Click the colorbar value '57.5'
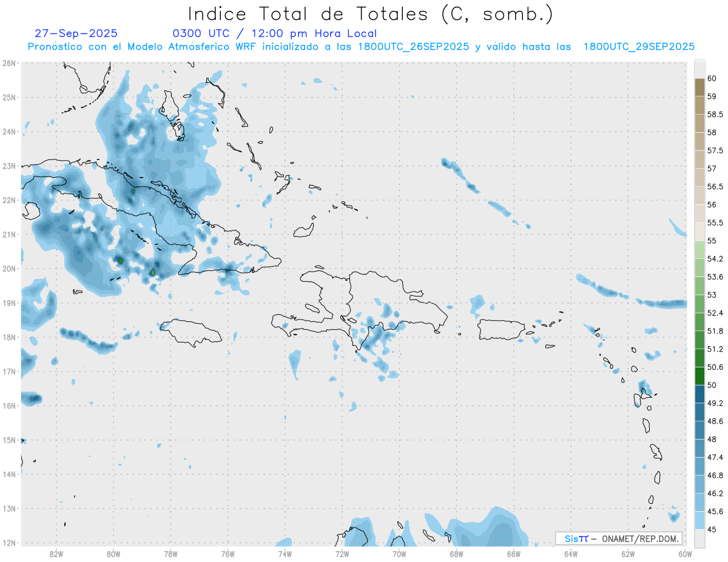The image size is (728, 562). (715, 150)
